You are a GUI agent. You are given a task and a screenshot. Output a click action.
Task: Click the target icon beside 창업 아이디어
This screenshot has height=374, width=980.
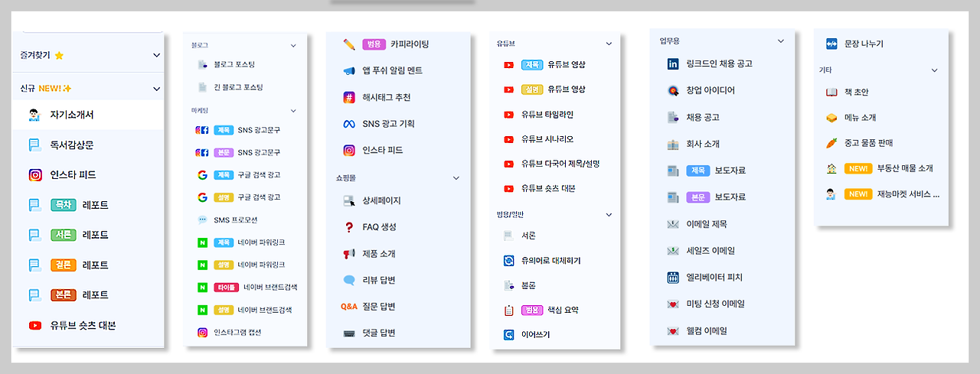tap(673, 91)
